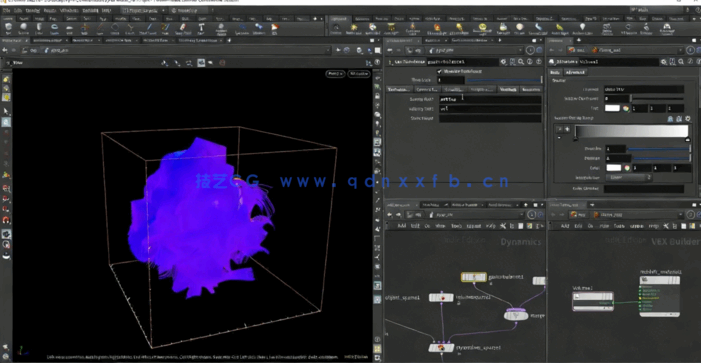The height and width of the screenshot is (363, 701).
Task: Open gear menu of gasturbulence1 parameters
Action: (503, 62)
